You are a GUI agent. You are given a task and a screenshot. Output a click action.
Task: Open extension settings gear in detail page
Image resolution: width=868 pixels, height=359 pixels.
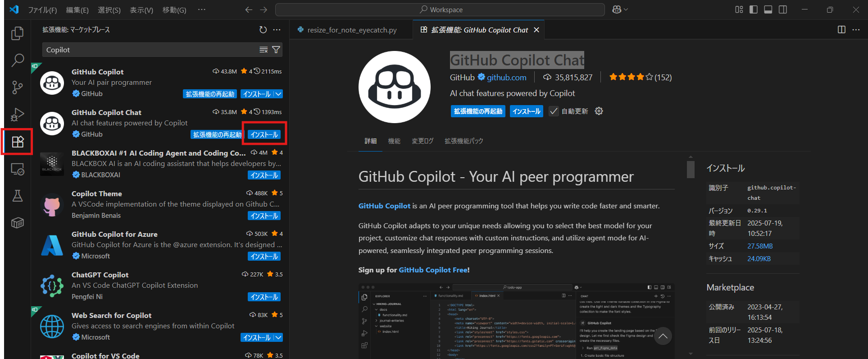(x=599, y=111)
